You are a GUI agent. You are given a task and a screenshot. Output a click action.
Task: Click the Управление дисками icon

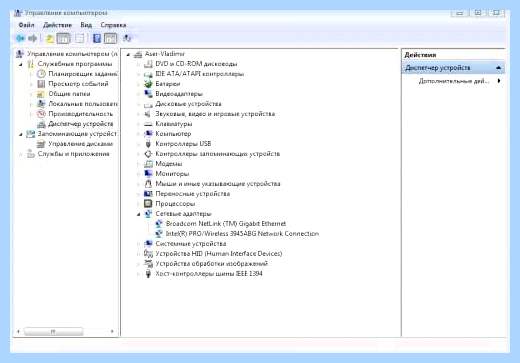[x=41, y=144]
